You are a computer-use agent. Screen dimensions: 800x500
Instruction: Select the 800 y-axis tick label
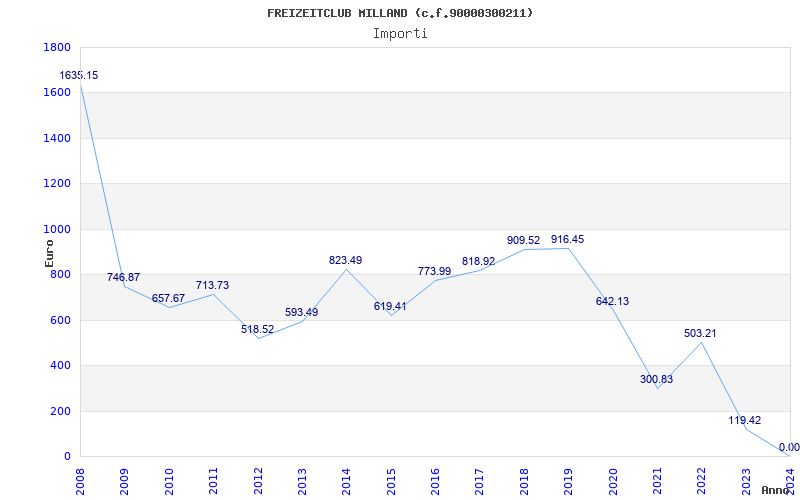[60, 274]
